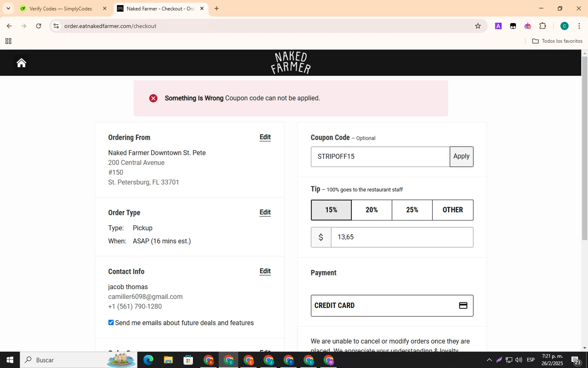Open the Windows Start menu
The image size is (588, 368).
coord(10,360)
